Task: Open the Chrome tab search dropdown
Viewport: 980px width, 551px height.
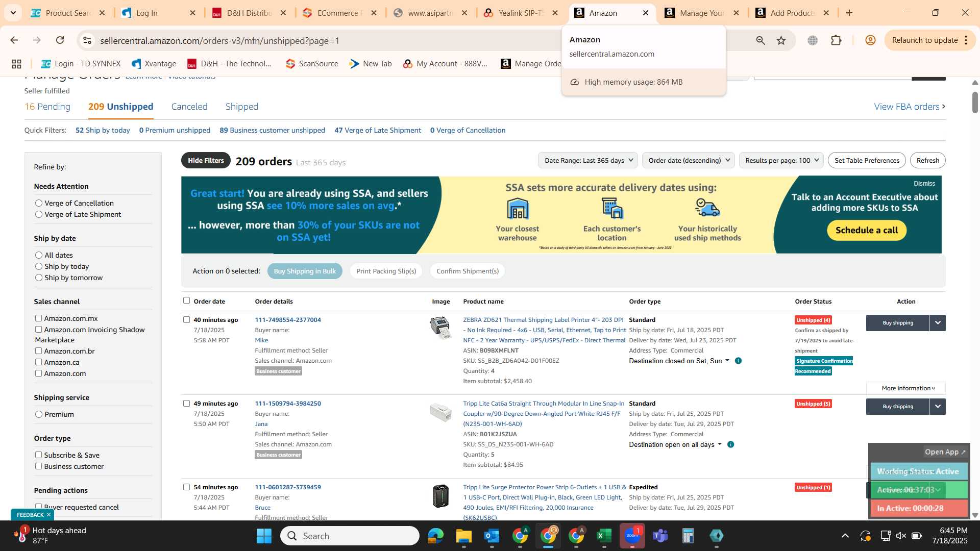Action: coord(13,13)
